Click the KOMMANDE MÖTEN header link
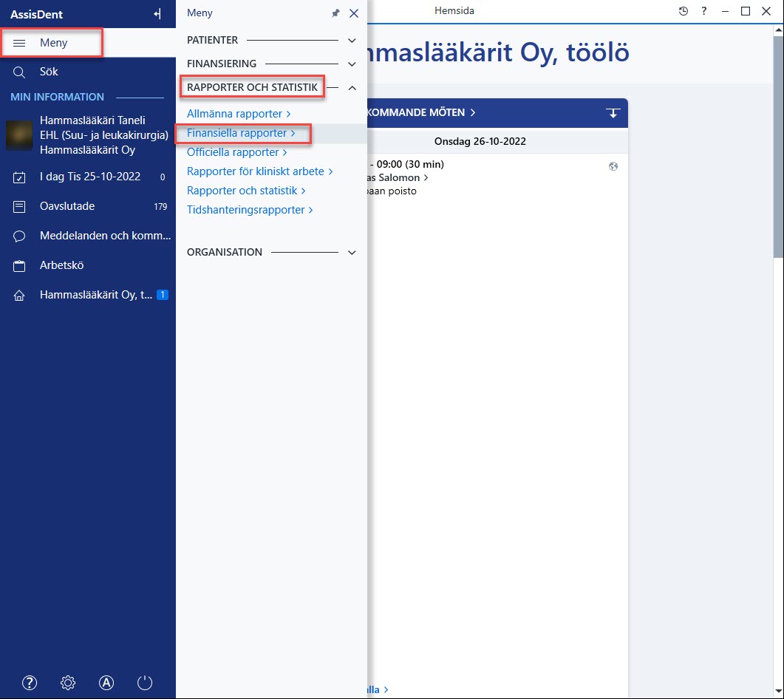This screenshot has height=699, width=784. (x=421, y=112)
